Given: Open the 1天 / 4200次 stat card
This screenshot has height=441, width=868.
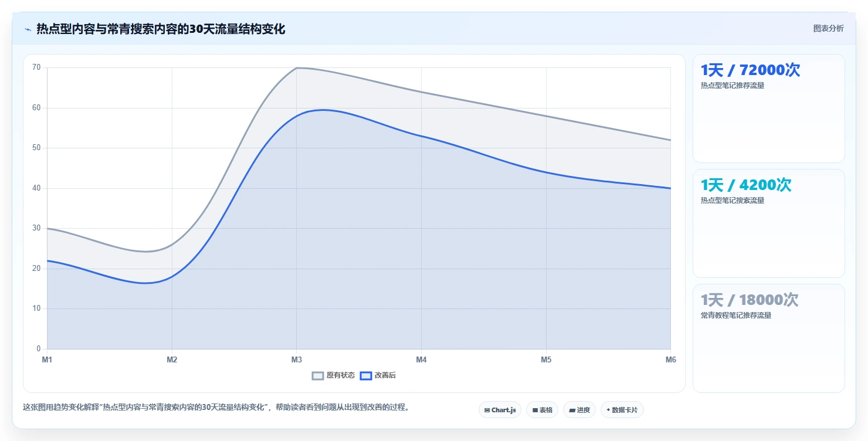Looking at the screenshot, I should click(768, 223).
